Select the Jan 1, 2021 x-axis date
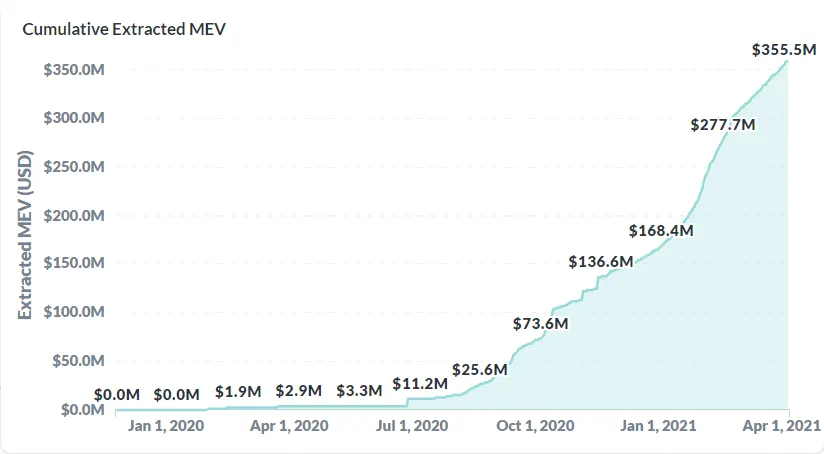The image size is (824, 454). point(657,425)
